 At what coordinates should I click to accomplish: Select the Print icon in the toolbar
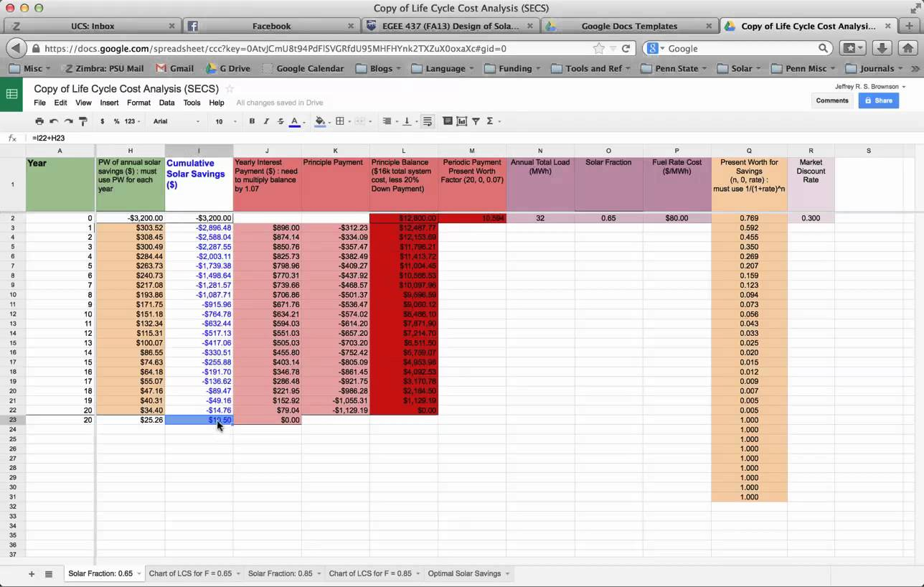39,121
